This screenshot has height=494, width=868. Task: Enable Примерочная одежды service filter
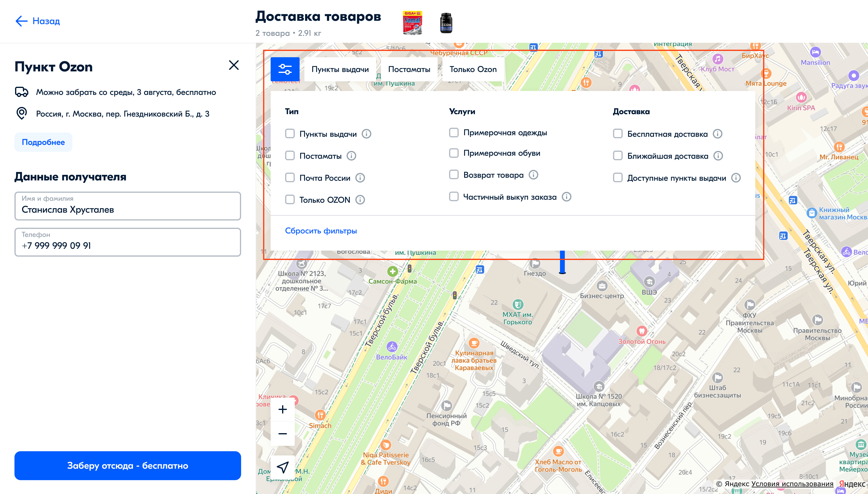(454, 132)
